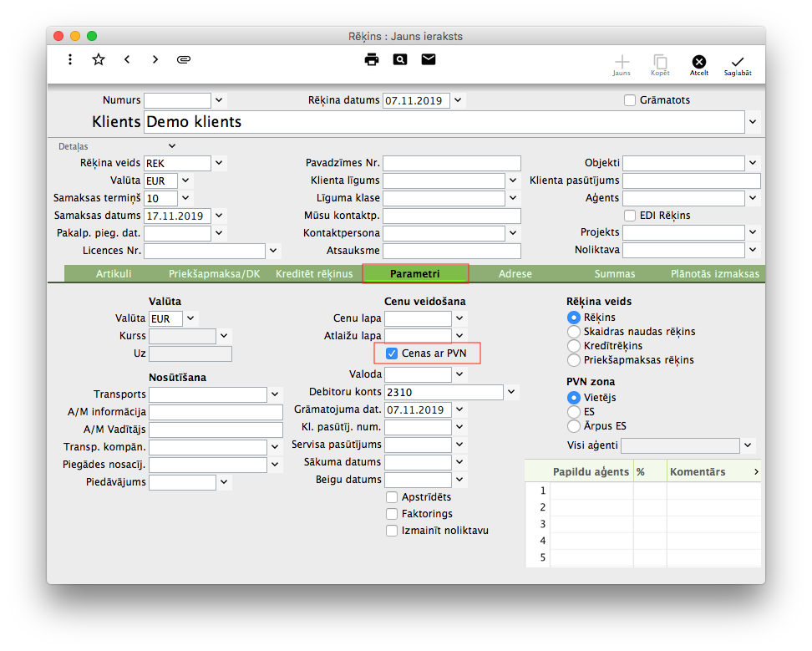
Task: Select ES as PVN zona
Action: [x=574, y=412]
